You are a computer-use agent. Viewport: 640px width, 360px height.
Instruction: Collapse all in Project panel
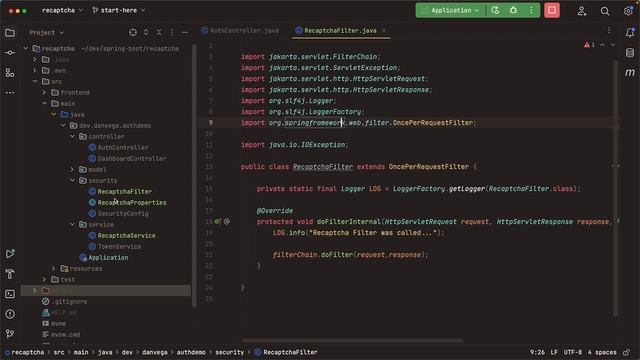click(x=159, y=32)
